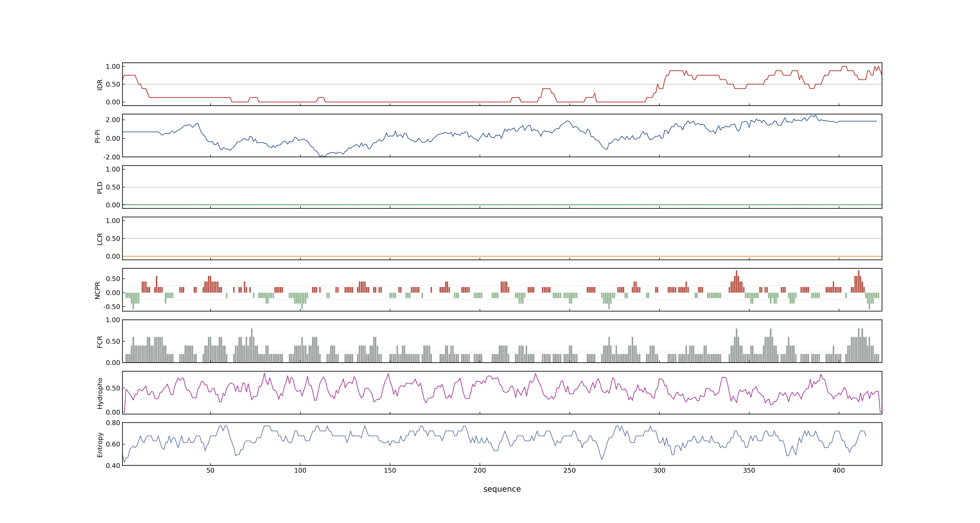Click x-axis tick label 50
Viewport: 980px width, 523px height.
(x=210, y=470)
